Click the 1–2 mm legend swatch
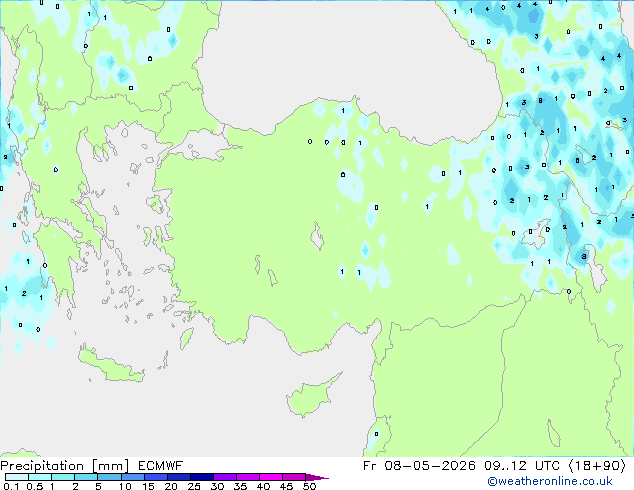This screenshot has width=634, height=490. point(63,477)
